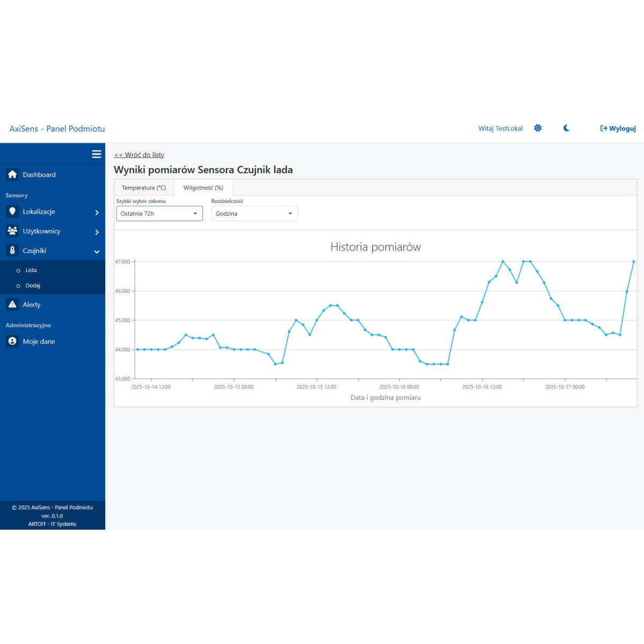
Task: Toggle the hamburger sidebar menu
Action: [x=97, y=154]
